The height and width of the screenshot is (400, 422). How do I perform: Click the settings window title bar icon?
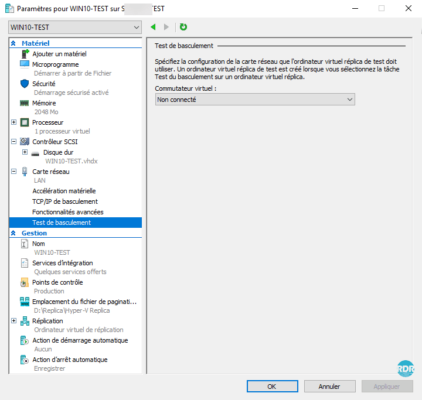(9, 8)
